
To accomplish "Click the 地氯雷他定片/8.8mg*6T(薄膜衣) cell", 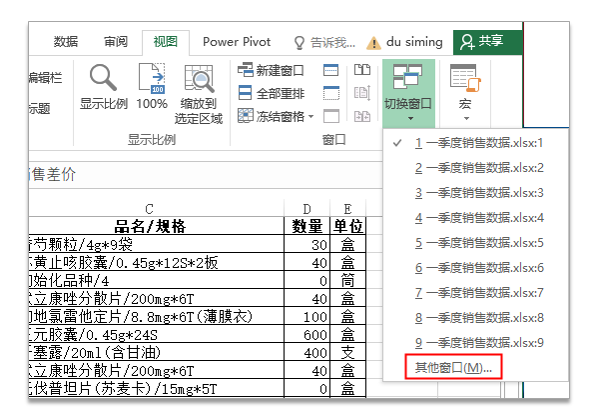I will (x=157, y=316).
